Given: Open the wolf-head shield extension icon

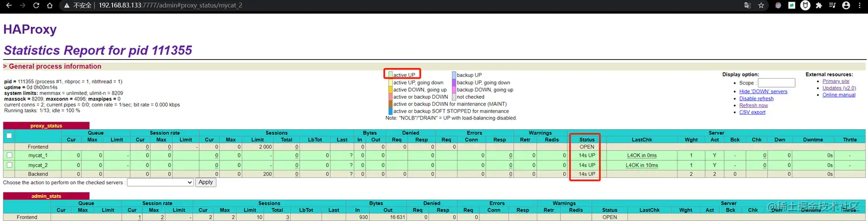Looking at the screenshot, I should pos(805,5).
